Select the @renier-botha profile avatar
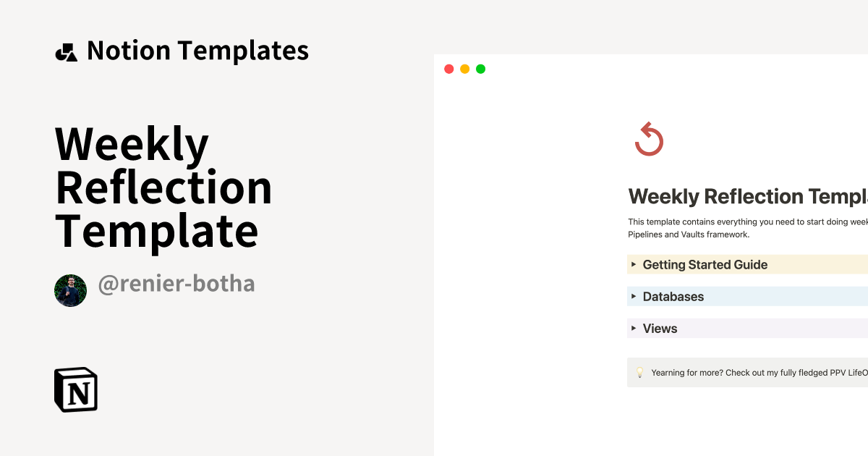Viewport: 868px width, 456px height. (x=70, y=290)
